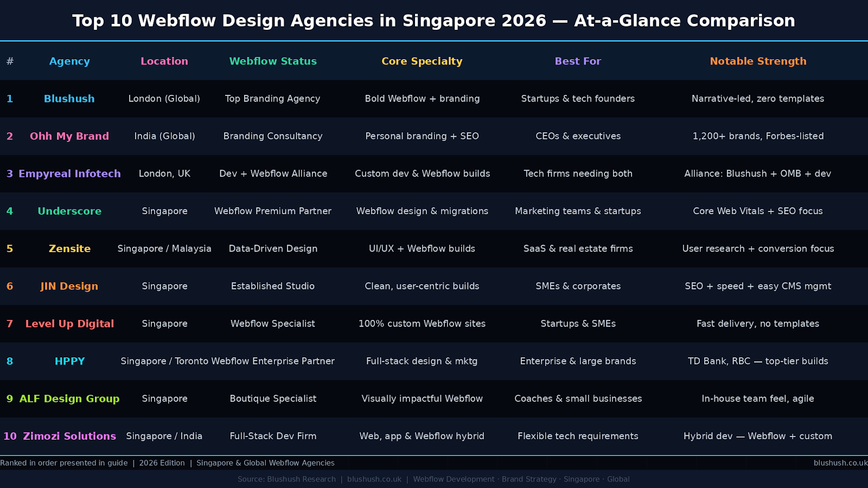
Task: Click 'Web, app & Webflow hybrid' cell
Action: click(422, 436)
